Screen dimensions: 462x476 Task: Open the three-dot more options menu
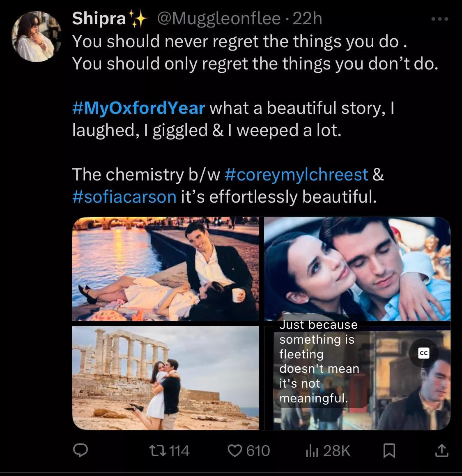(x=440, y=19)
